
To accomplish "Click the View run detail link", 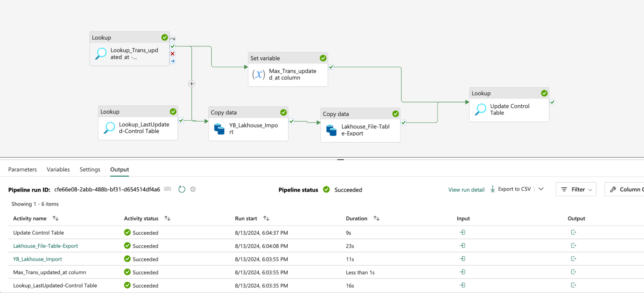I will (466, 190).
